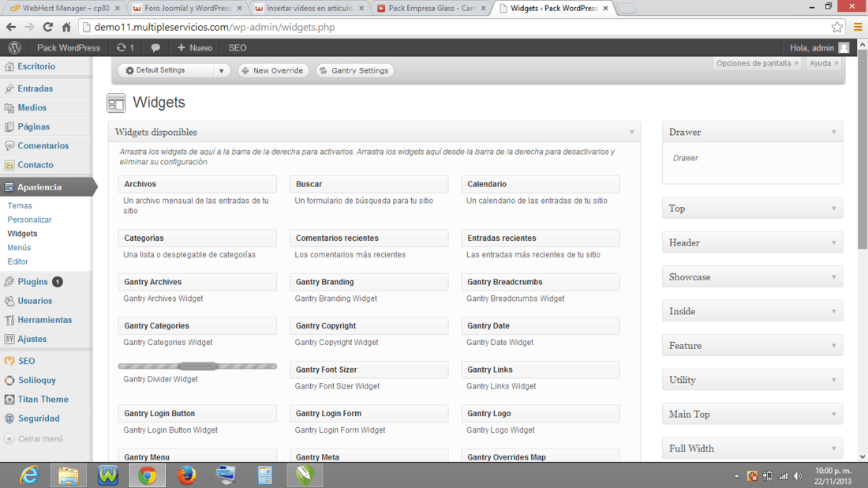This screenshot has width=868, height=488.
Task: Click the Plugins sidebar icon
Action: (x=9, y=281)
